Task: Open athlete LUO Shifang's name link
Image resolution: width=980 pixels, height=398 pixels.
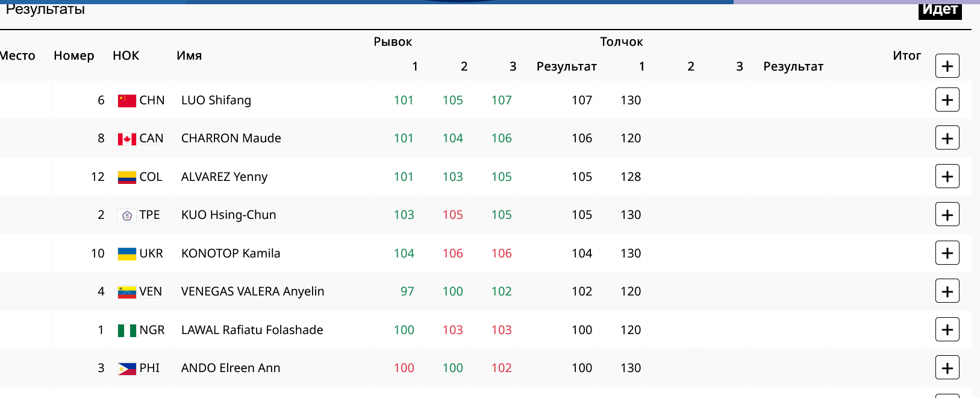Action: (216, 100)
